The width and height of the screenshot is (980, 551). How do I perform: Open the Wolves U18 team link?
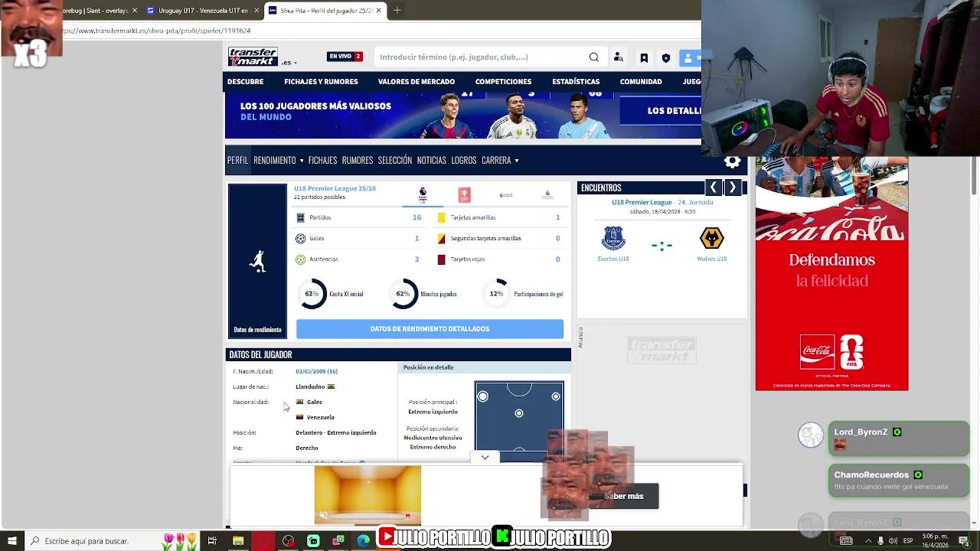(x=711, y=259)
